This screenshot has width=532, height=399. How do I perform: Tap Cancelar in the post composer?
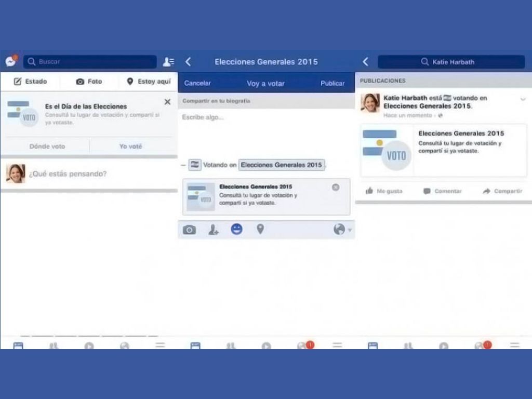click(x=197, y=83)
